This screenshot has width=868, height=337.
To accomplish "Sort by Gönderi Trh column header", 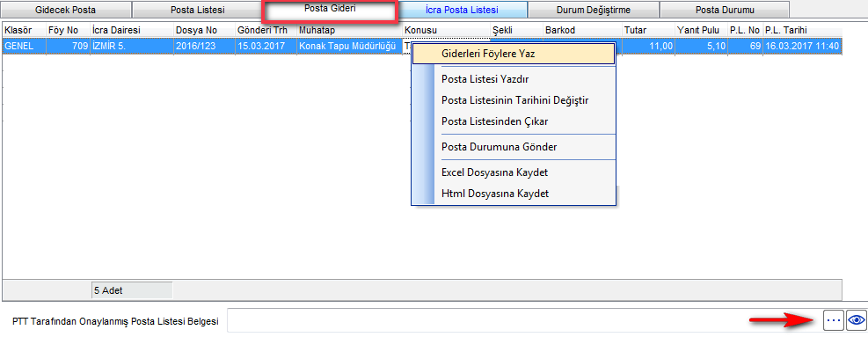I will (x=266, y=31).
